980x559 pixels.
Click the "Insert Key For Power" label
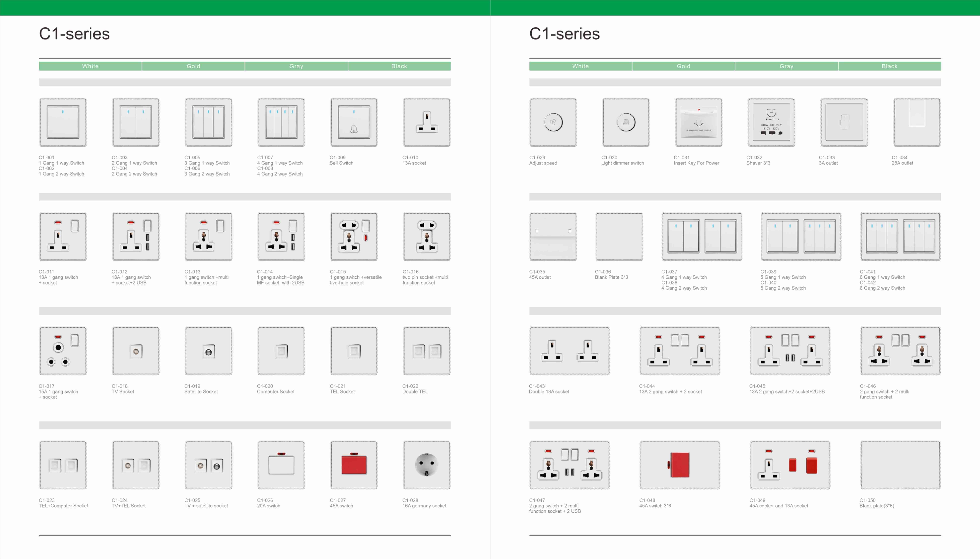696,163
